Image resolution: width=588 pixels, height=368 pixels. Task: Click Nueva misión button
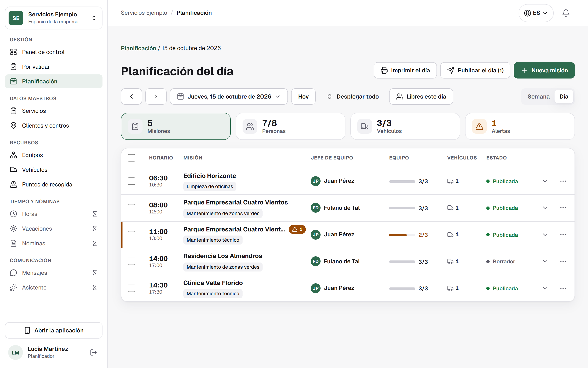[x=544, y=70]
